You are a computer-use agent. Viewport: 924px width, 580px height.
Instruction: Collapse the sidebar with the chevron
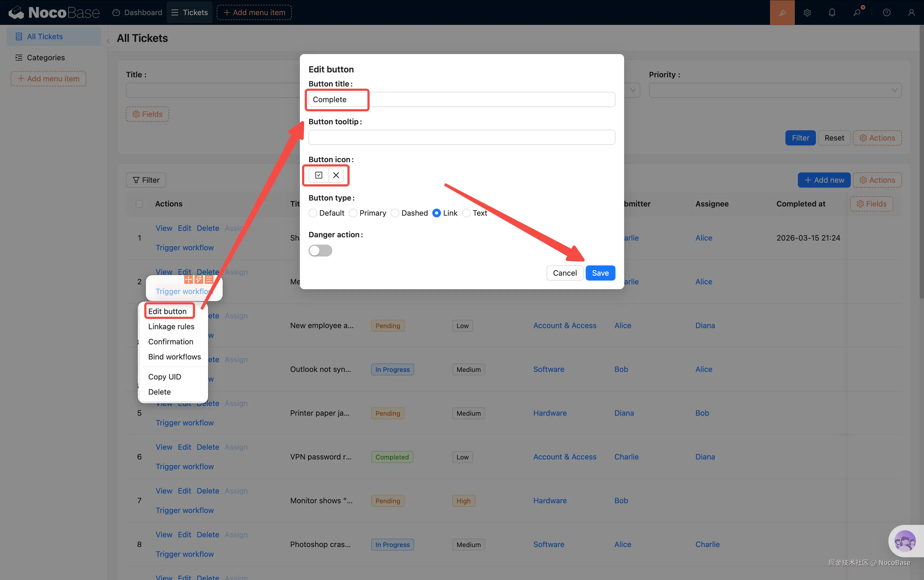tap(108, 41)
